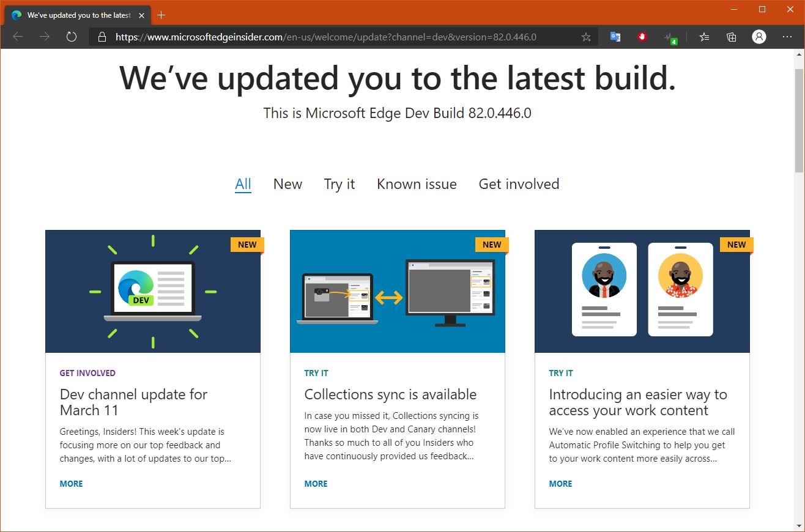Click GET INVOLVED label on first card
This screenshot has height=532, width=805.
(87, 373)
